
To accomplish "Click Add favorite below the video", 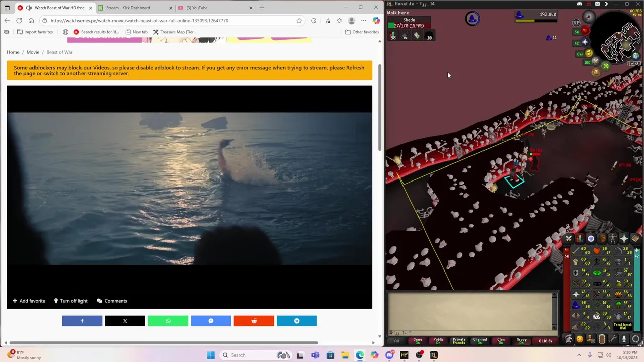I will click(29, 301).
